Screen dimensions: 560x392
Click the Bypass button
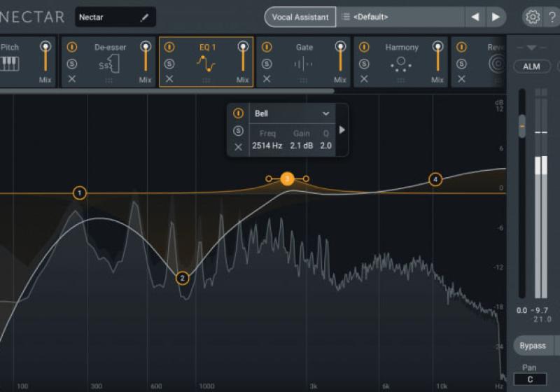coord(533,346)
